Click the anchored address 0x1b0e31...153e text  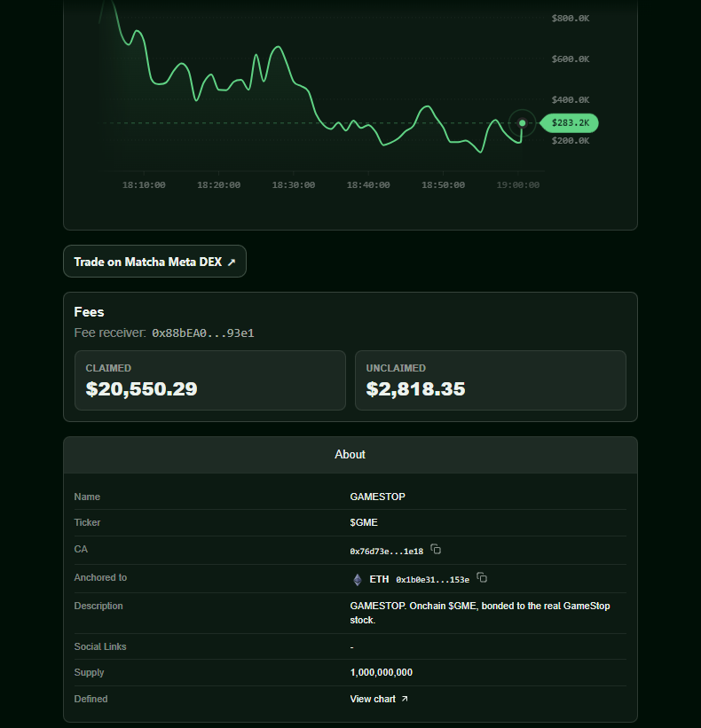pos(432,579)
